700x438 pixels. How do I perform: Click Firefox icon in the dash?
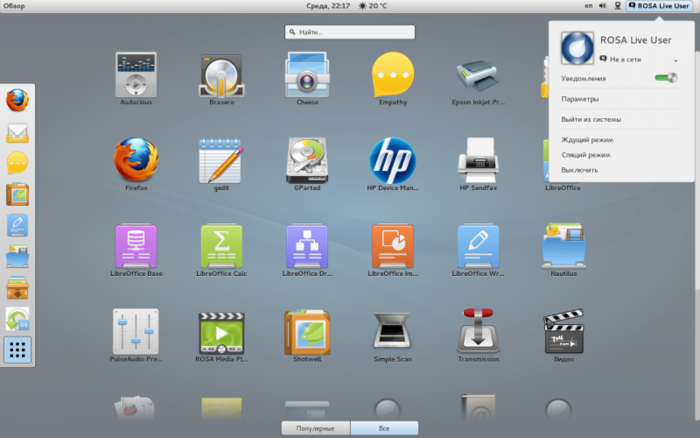[17, 100]
